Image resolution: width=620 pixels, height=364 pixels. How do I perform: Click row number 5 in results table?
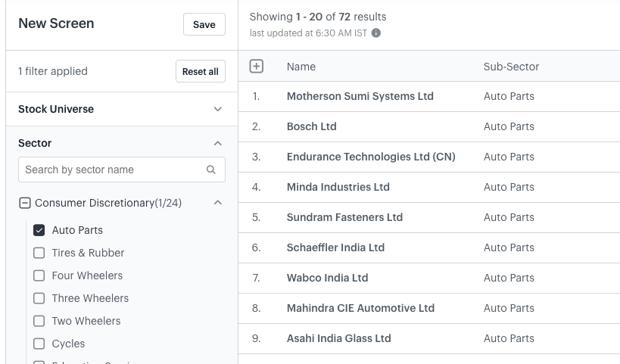pos(256,217)
